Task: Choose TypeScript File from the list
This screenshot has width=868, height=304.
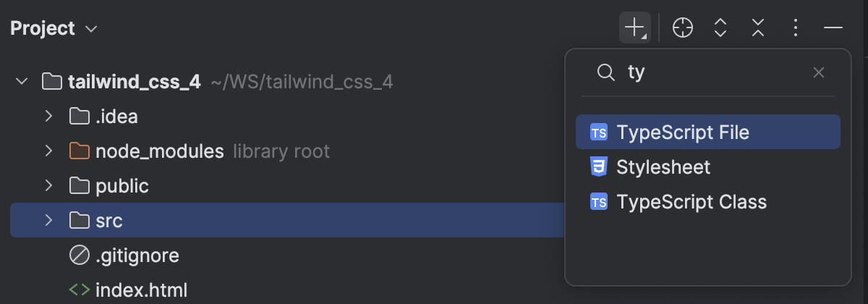Action: tap(708, 132)
